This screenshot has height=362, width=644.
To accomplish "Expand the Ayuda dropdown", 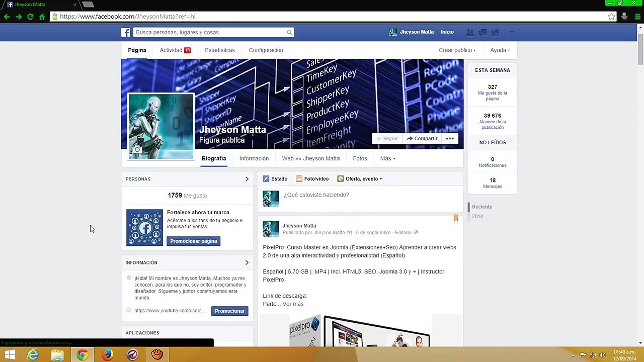I will point(500,50).
